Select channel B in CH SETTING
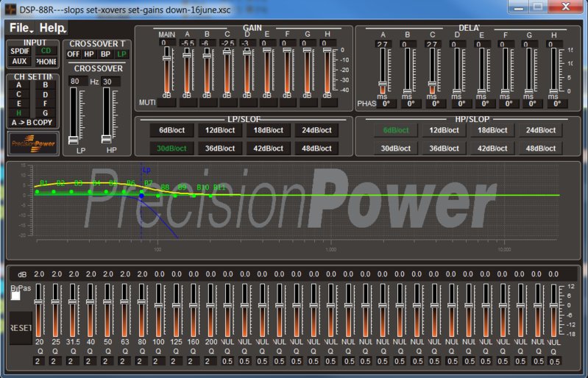 coord(45,85)
